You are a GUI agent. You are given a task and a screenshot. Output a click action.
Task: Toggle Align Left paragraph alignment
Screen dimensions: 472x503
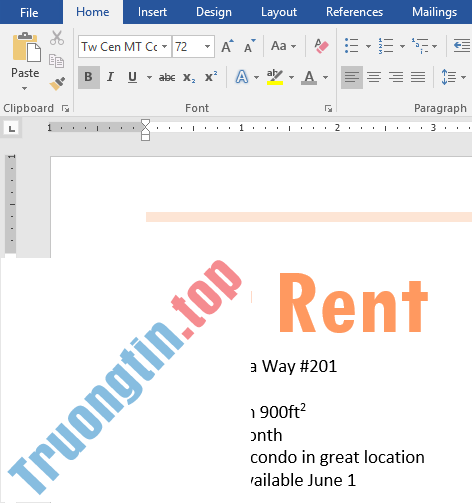coord(352,77)
